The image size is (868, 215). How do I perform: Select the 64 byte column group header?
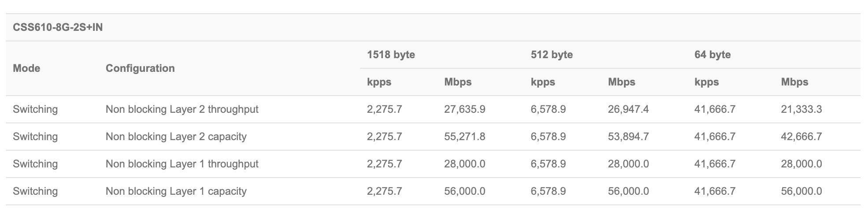click(712, 55)
